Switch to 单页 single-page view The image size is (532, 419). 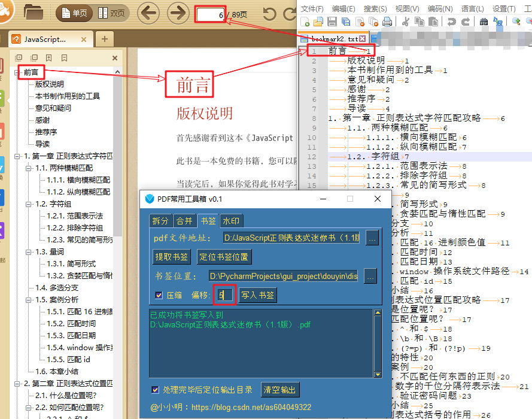click(x=74, y=13)
